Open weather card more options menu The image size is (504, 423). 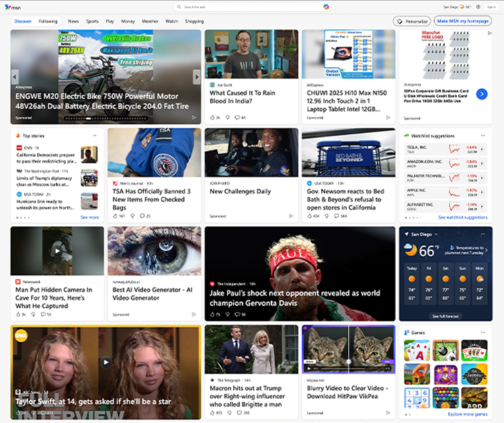[x=482, y=234]
